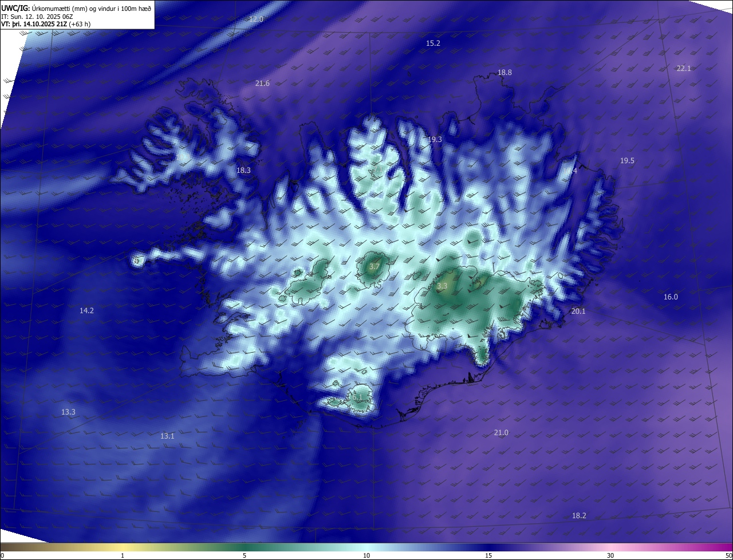Click the map value 14.2
The width and height of the screenshot is (733, 560).
click(86, 310)
